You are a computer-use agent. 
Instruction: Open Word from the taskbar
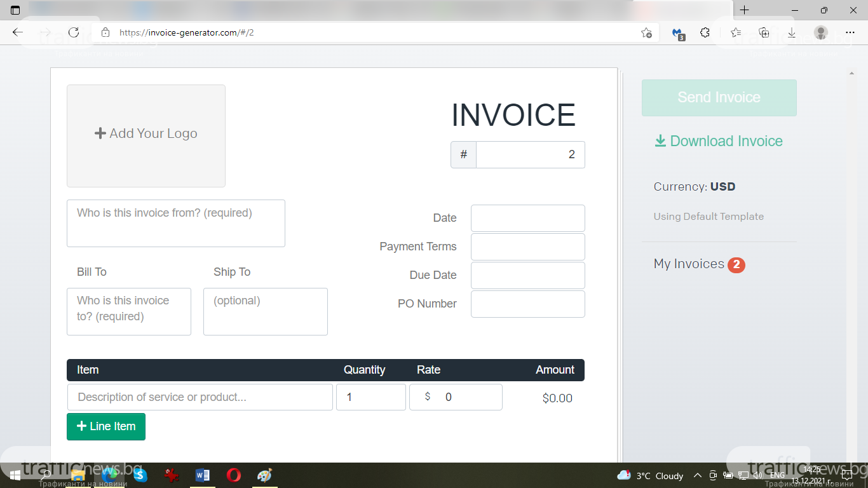tap(203, 475)
